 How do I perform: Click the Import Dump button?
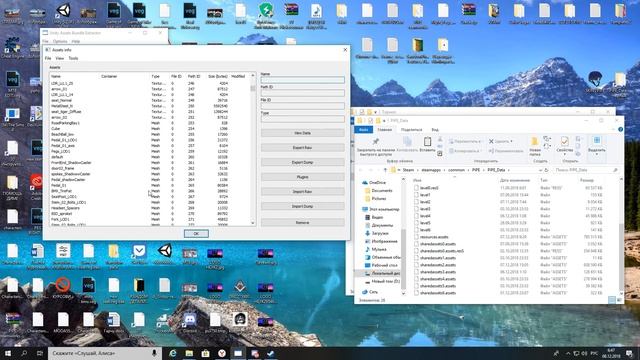[302, 207]
